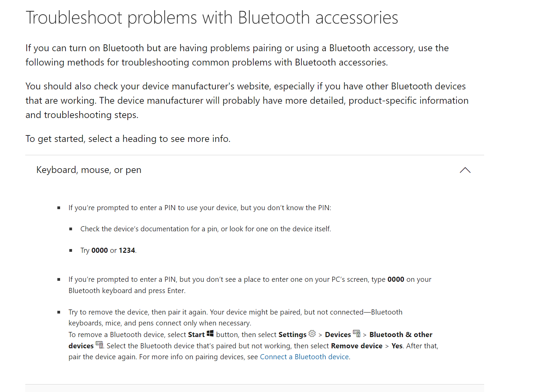Open the "Connect a Bluetooth device" link

click(x=304, y=357)
